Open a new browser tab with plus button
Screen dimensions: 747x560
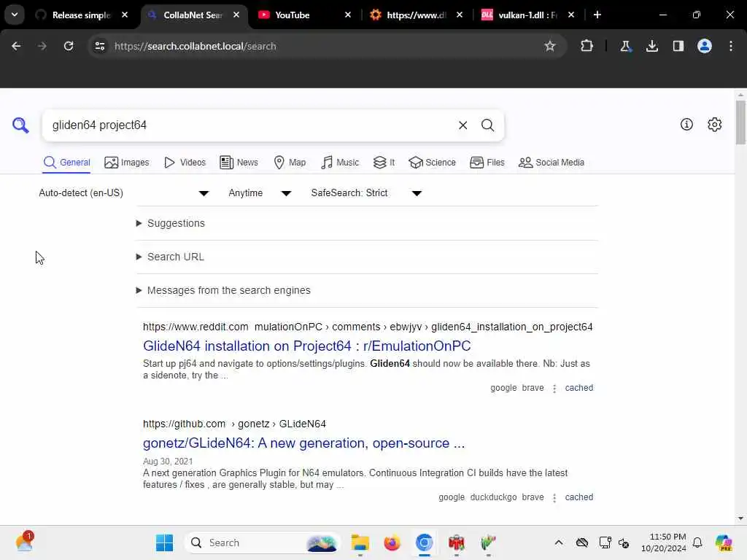click(x=597, y=15)
